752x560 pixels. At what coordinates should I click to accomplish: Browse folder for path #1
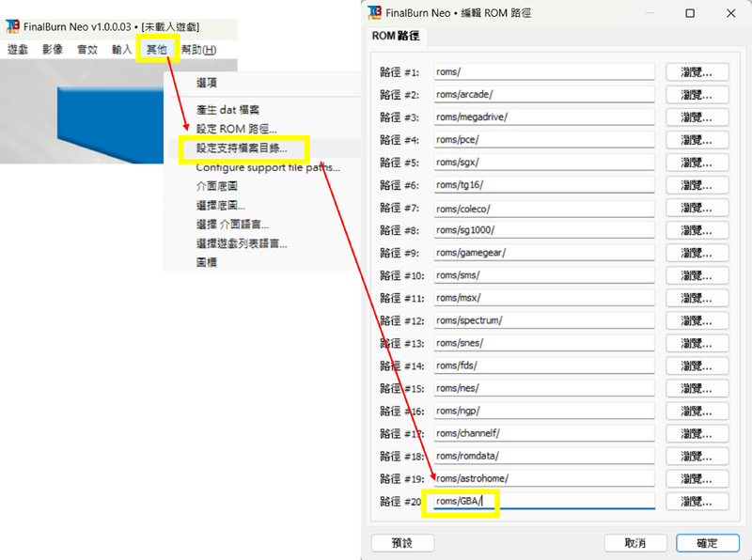tap(697, 72)
